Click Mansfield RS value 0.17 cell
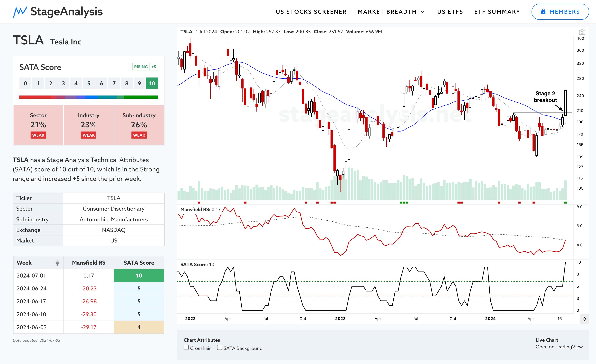The width and height of the screenshot is (596, 364). pyautogui.click(x=89, y=276)
